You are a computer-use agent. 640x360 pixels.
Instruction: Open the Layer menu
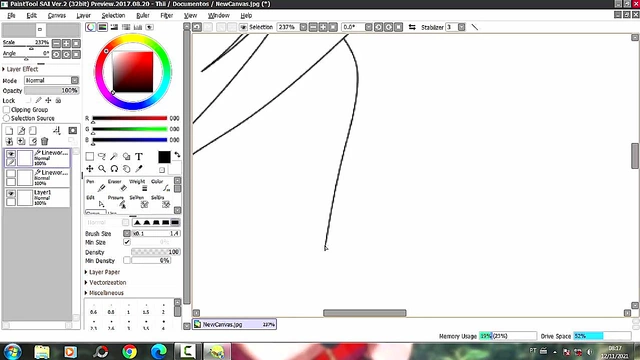[x=84, y=16]
